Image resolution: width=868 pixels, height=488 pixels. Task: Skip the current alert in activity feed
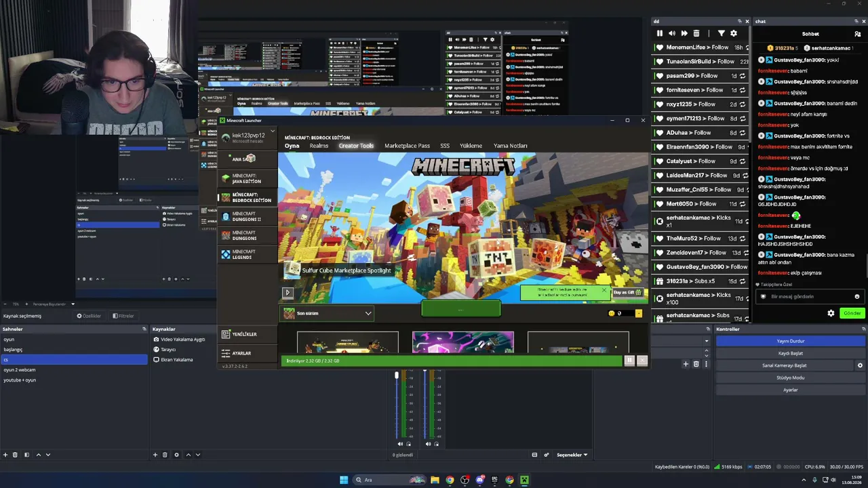click(684, 33)
